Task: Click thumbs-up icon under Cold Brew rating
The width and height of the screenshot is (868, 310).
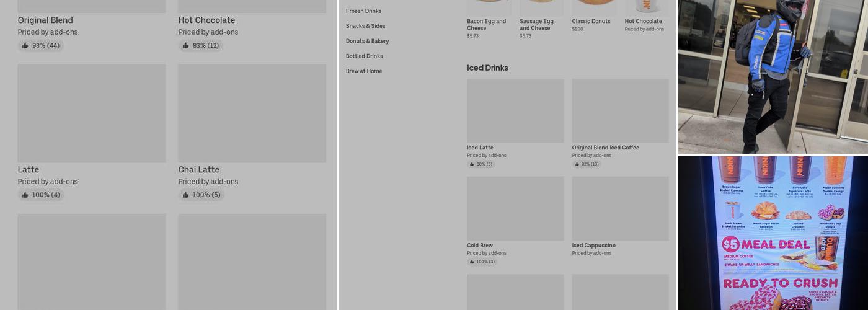Action: pos(472,262)
